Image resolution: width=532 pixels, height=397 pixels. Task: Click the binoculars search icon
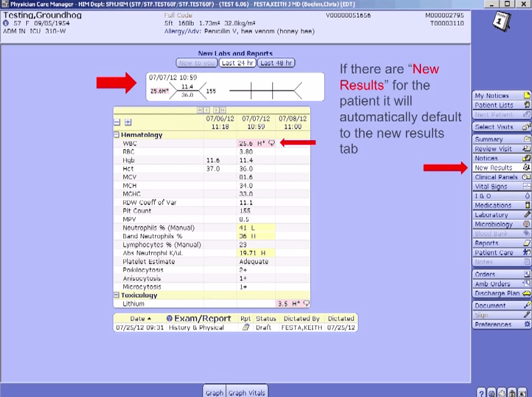[x=512, y=393]
